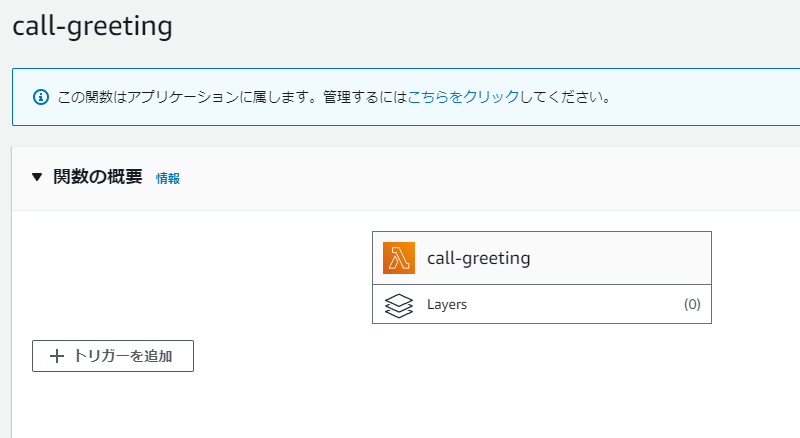Click the info circle icon in the banner

click(x=41, y=97)
